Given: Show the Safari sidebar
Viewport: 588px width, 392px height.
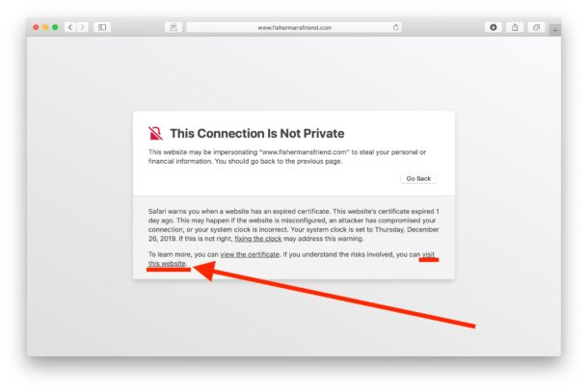Looking at the screenshot, I should coord(102,27).
